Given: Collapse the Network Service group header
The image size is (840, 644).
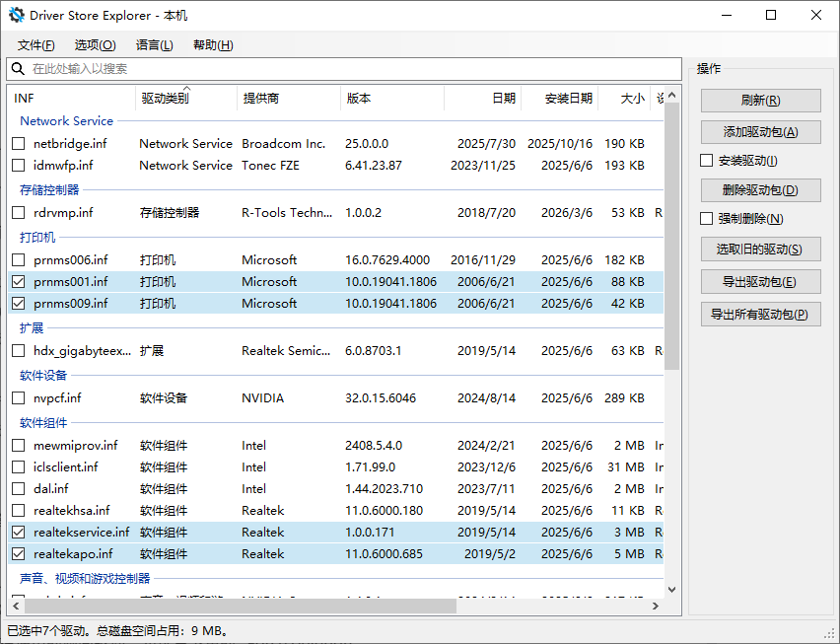Looking at the screenshot, I should pos(66,120).
